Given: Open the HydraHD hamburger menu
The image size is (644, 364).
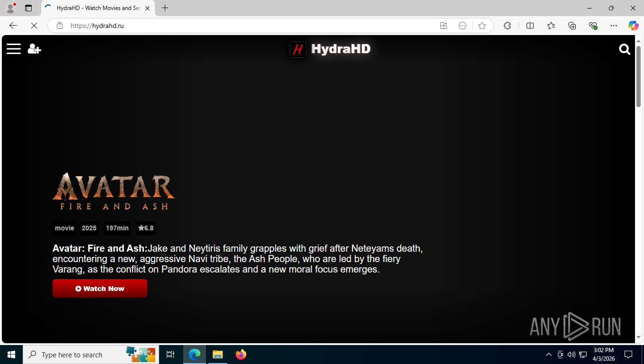Looking at the screenshot, I should (14, 49).
